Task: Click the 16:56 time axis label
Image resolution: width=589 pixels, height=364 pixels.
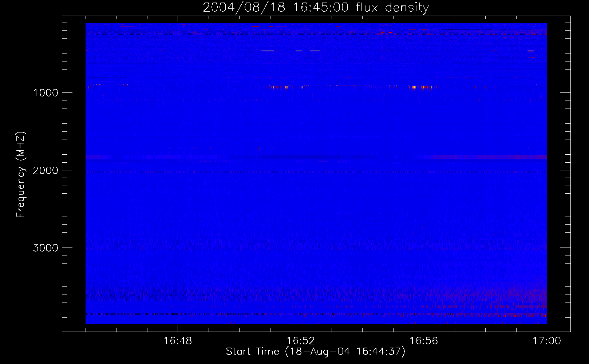Action: point(424,341)
